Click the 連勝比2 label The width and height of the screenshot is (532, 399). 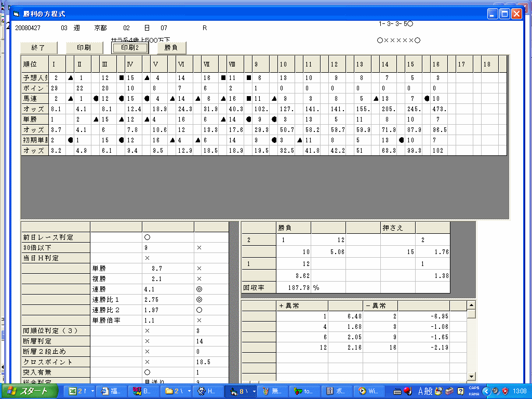click(116, 310)
